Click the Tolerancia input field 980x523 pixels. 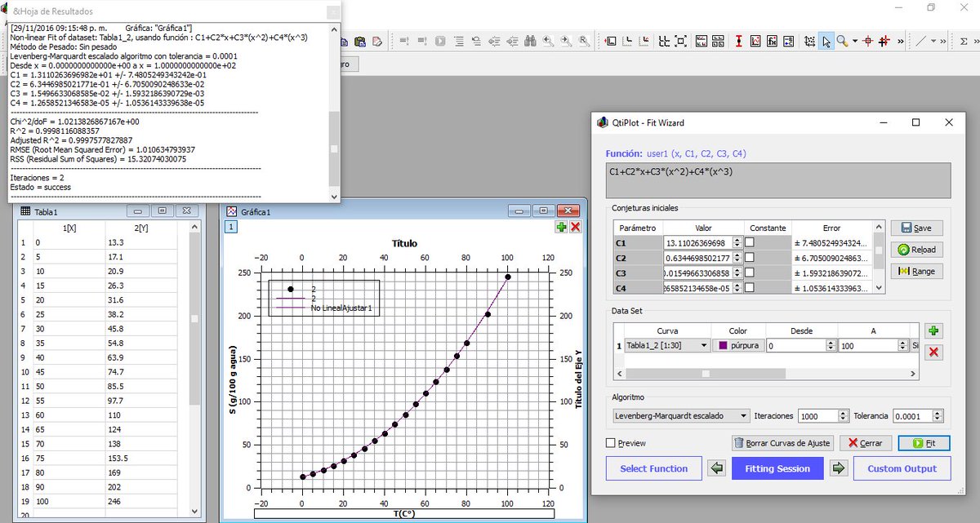tap(920, 416)
